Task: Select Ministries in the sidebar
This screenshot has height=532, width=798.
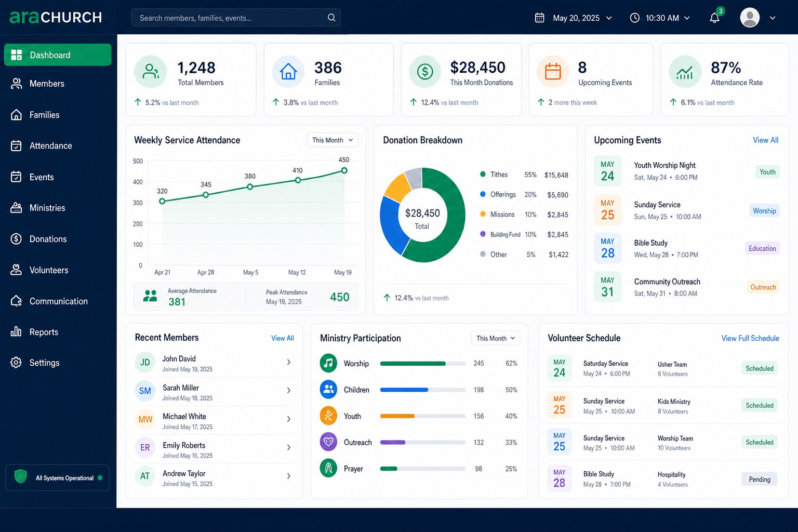Action: tap(58, 208)
